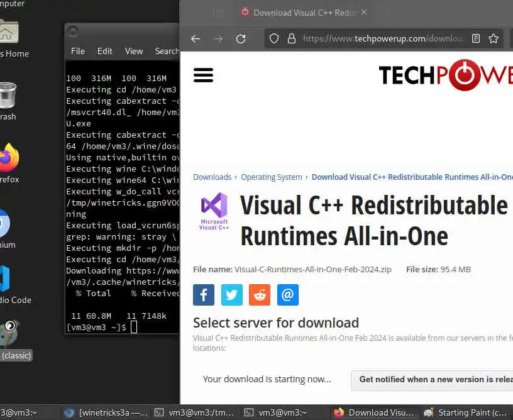Screen dimensions: 513x420
Task: Open the All-in-One breadcrumb link
Action: click(412, 177)
